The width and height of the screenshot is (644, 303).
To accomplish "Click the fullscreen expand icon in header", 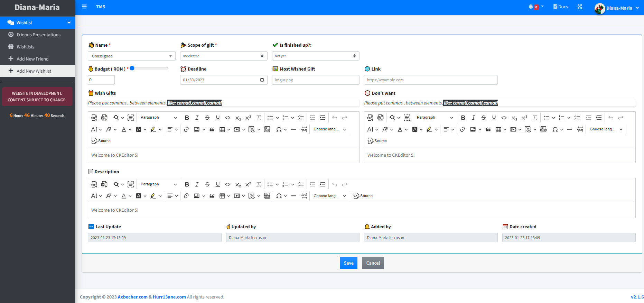I will [580, 7].
